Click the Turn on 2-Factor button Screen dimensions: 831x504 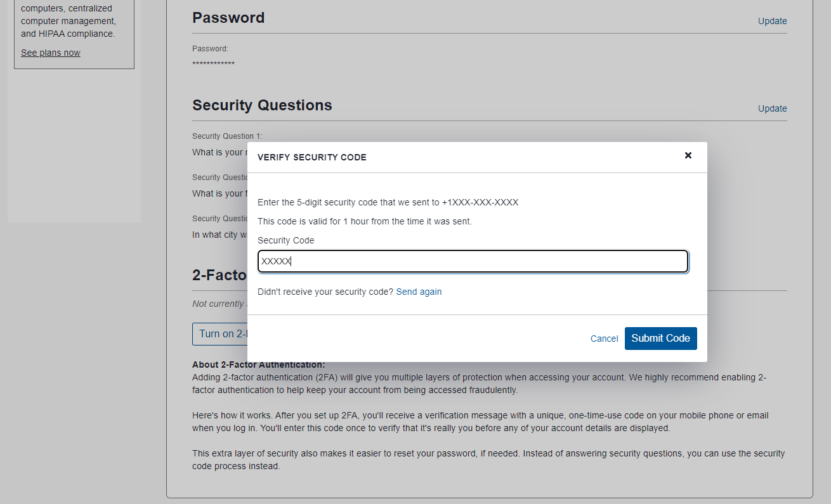219,334
